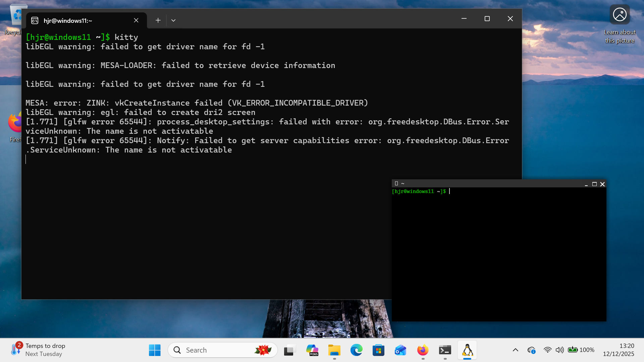Screen dimensions: 644x362
Task: Open new terminal tab with plus button
Action: [158, 20]
